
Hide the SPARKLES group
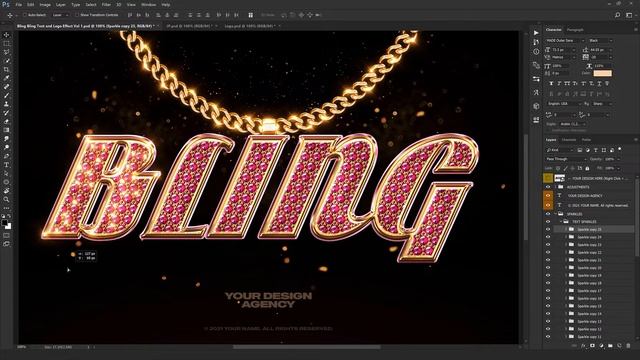(548, 214)
